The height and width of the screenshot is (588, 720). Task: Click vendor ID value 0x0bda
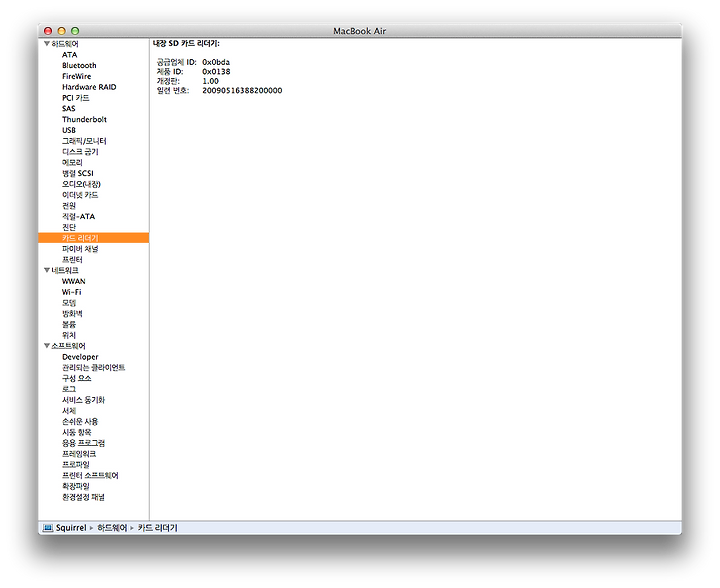pos(216,62)
